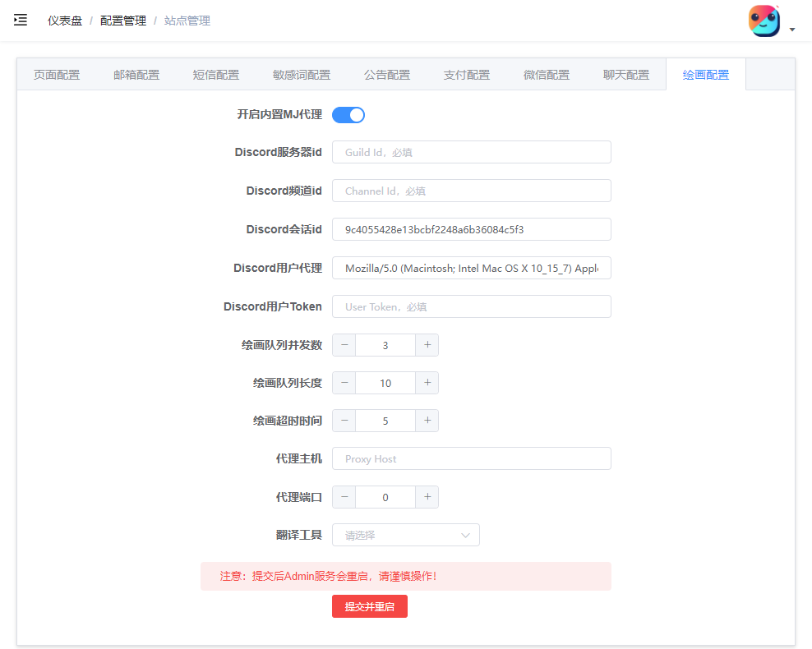Decrease 绘画队列并发数 with minus button
This screenshot has height=649, width=812.
click(344, 345)
